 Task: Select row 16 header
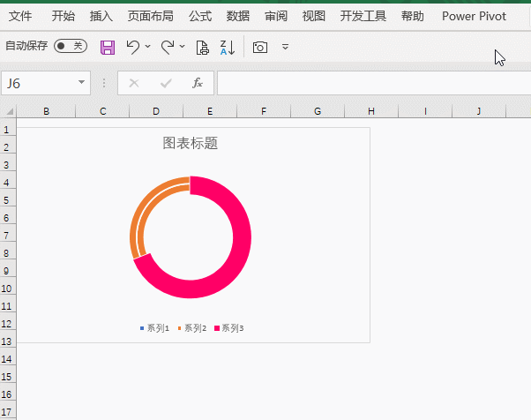8,394
